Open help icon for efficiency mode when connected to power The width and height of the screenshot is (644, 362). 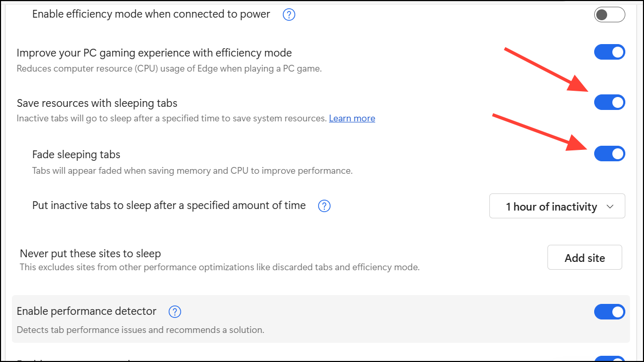pyautogui.click(x=289, y=15)
